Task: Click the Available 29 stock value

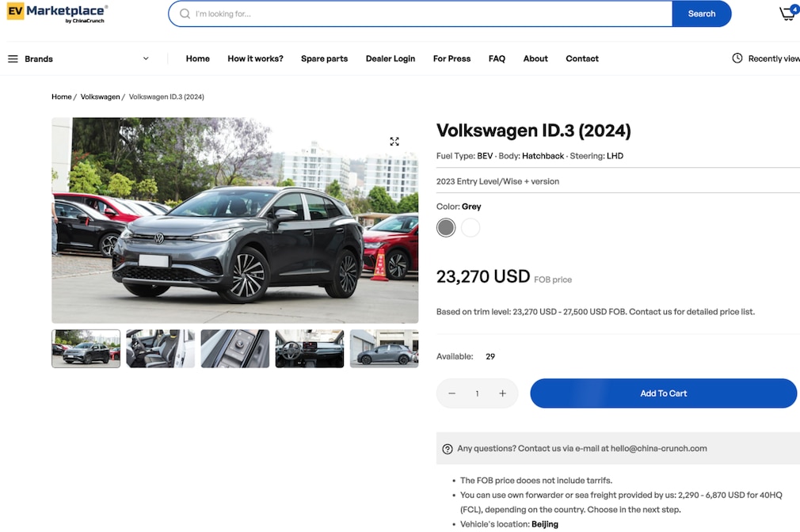Action: 490,356
